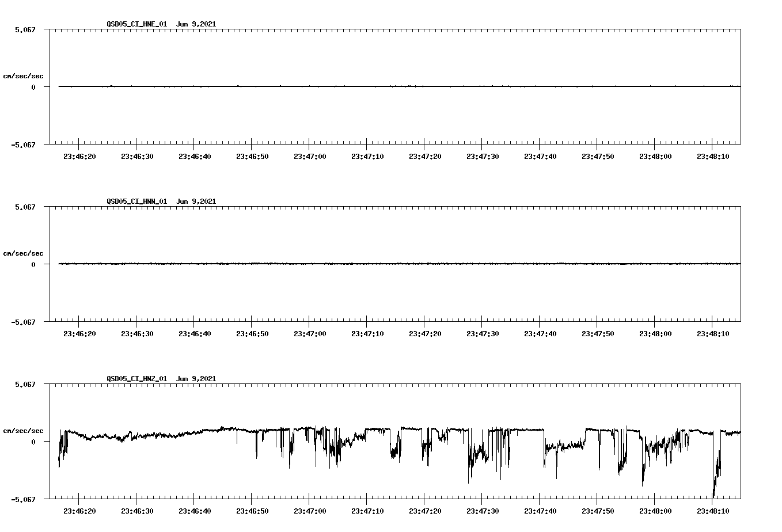Click the zero axis label of HNZ plot
Image resolution: width=782 pixels, height=532 pixels.
tap(33, 442)
